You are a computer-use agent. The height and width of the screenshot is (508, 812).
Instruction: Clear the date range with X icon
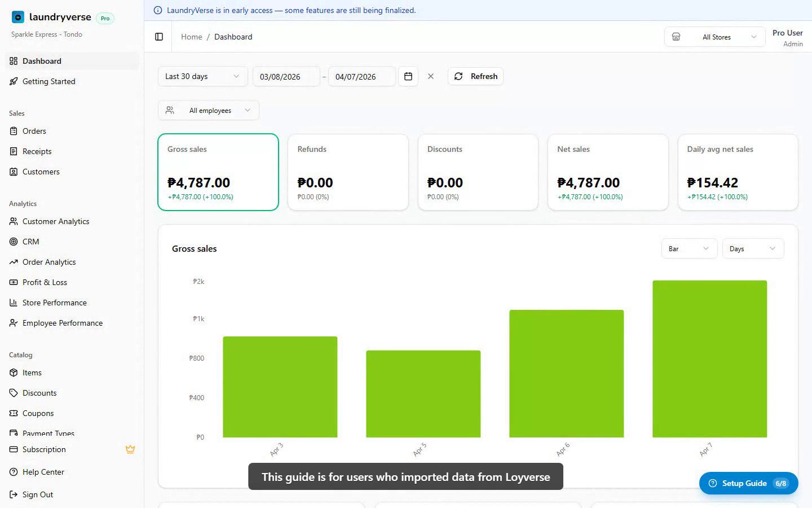[x=431, y=76]
